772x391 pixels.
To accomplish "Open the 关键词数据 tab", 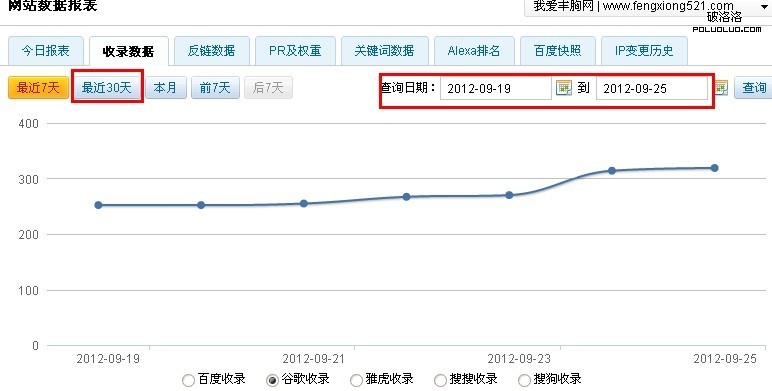I will [x=384, y=51].
